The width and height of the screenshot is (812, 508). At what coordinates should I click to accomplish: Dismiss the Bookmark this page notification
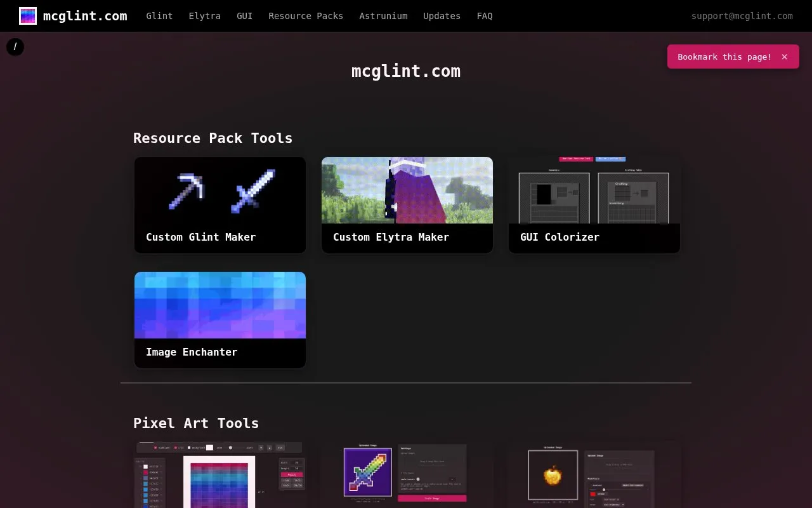(x=785, y=57)
